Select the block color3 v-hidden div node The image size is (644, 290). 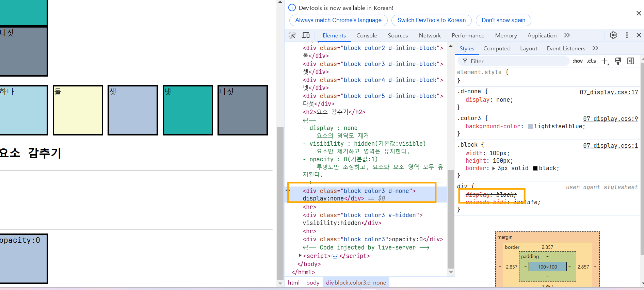[x=363, y=219]
